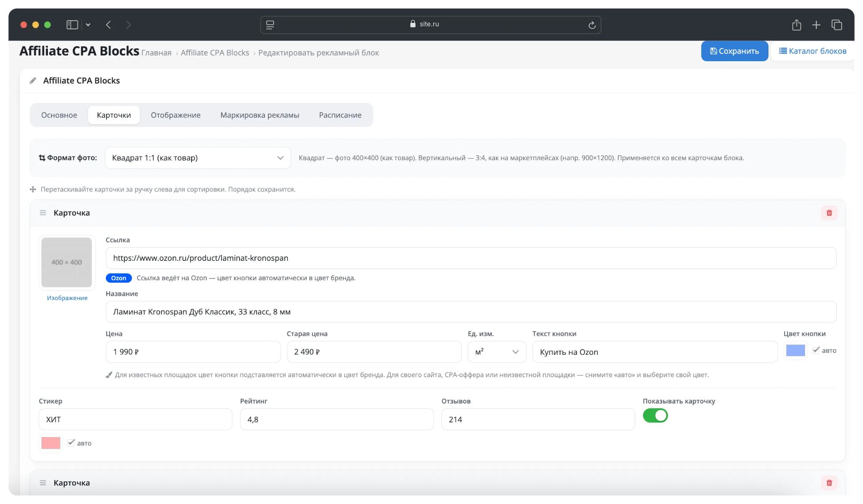Click the Название field
This screenshot has width=863, height=504.
pyautogui.click(x=471, y=312)
